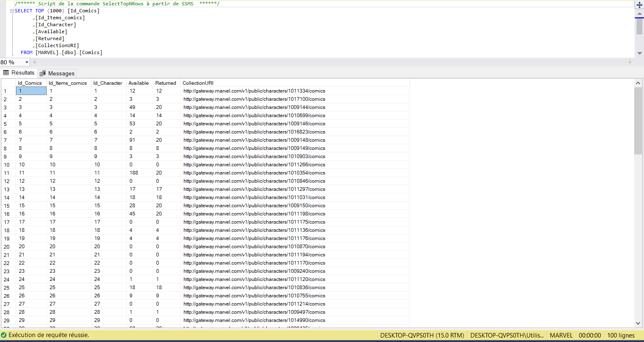
Task: Select the Id_Items_comics column header
Action: [x=69, y=83]
